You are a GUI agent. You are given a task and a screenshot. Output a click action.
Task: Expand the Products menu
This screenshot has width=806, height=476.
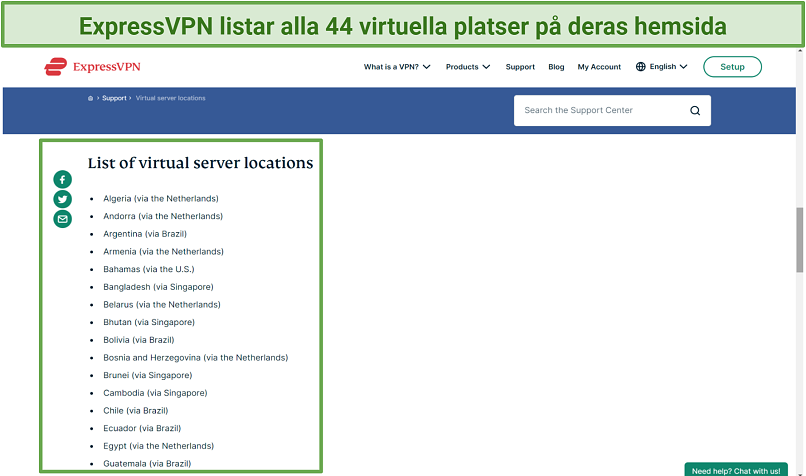468,67
